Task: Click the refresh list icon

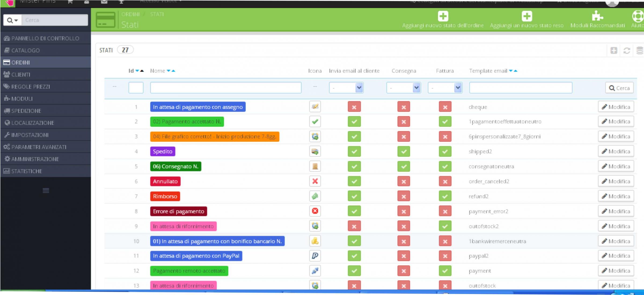Action: [x=627, y=51]
